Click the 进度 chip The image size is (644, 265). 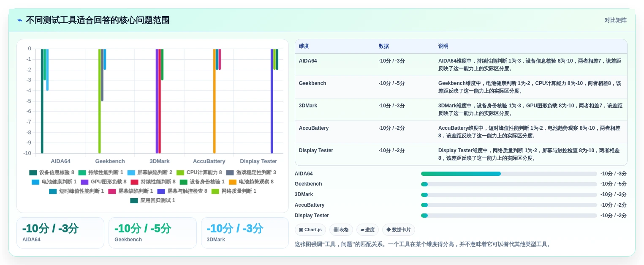[x=367, y=229]
